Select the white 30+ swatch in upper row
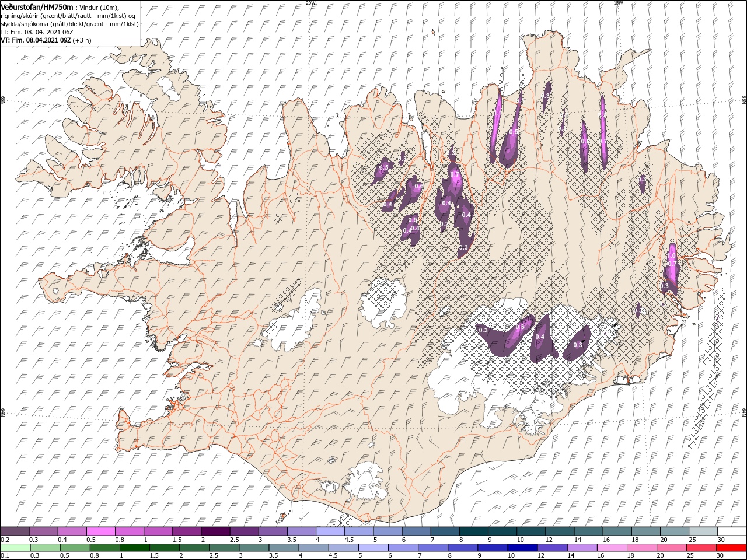The height and width of the screenshot is (560, 747). click(731, 531)
